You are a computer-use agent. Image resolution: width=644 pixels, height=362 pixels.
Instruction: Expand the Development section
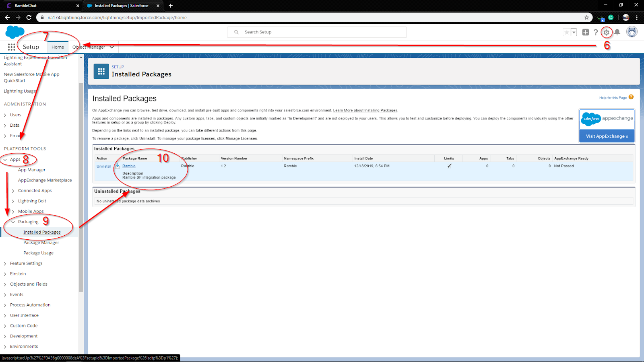pyautogui.click(x=5, y=336)
